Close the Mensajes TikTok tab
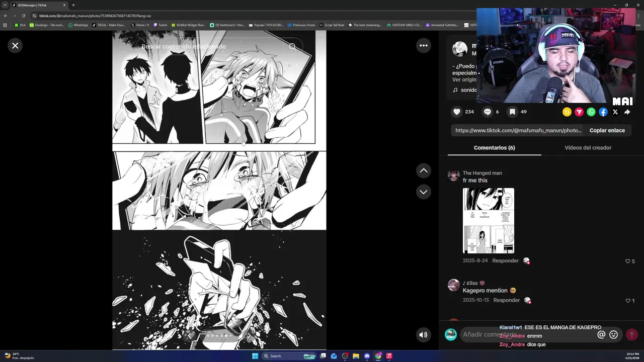 pyautogui.click(x=64, y=5)
